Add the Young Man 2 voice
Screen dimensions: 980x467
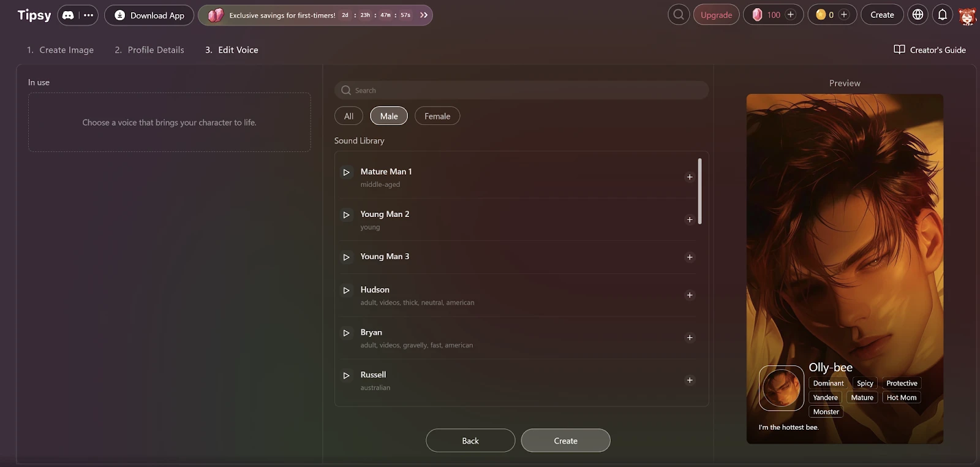pos(690,219)
